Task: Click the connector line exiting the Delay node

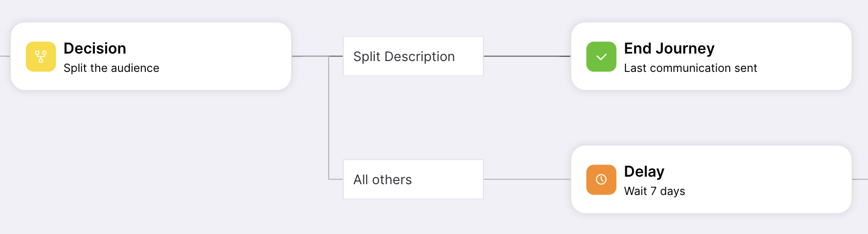Action: pyautogui.click(x=860, y=179)
